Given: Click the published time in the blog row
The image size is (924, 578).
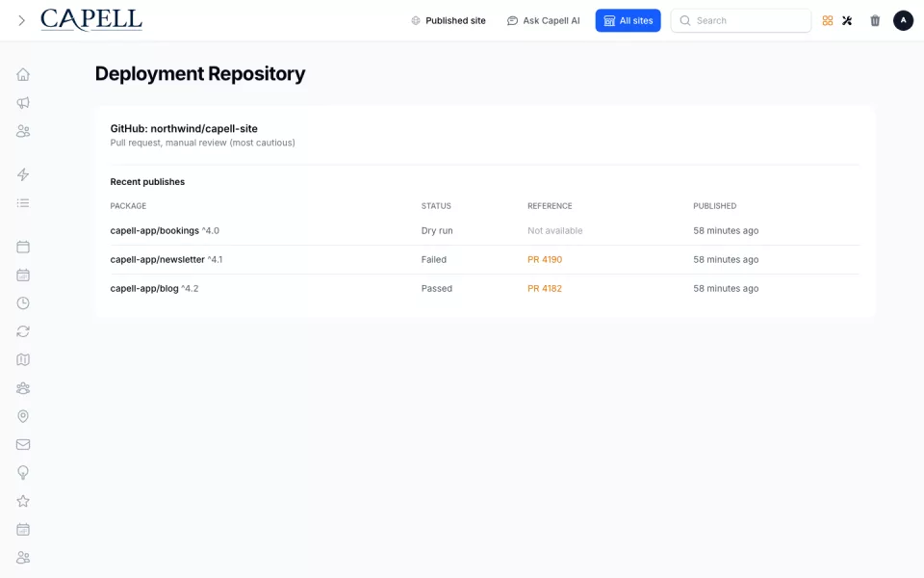Looking at the screenshot, I should (726, 288).
